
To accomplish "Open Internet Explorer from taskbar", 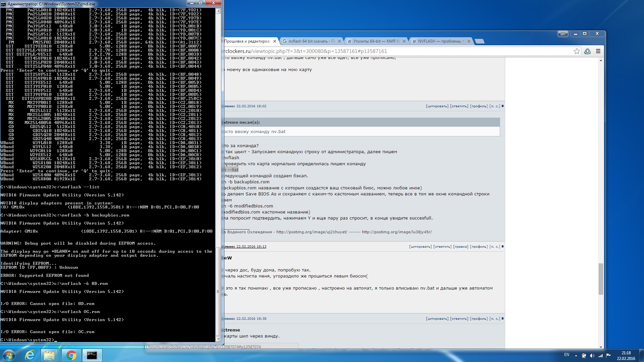I will click(x=30, y=355).
